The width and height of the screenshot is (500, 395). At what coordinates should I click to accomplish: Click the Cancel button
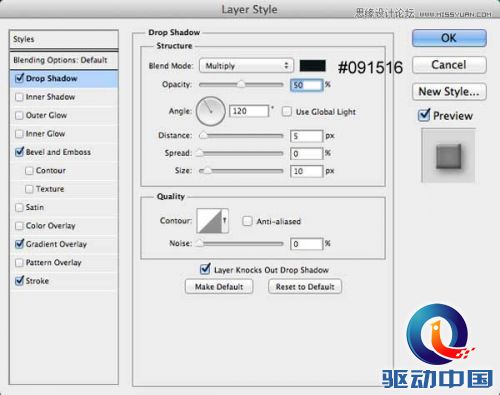(x=449, y=65)
